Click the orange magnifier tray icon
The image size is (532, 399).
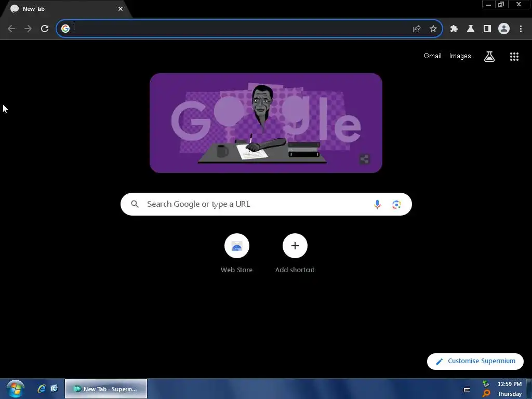click(x=486, y=394)
